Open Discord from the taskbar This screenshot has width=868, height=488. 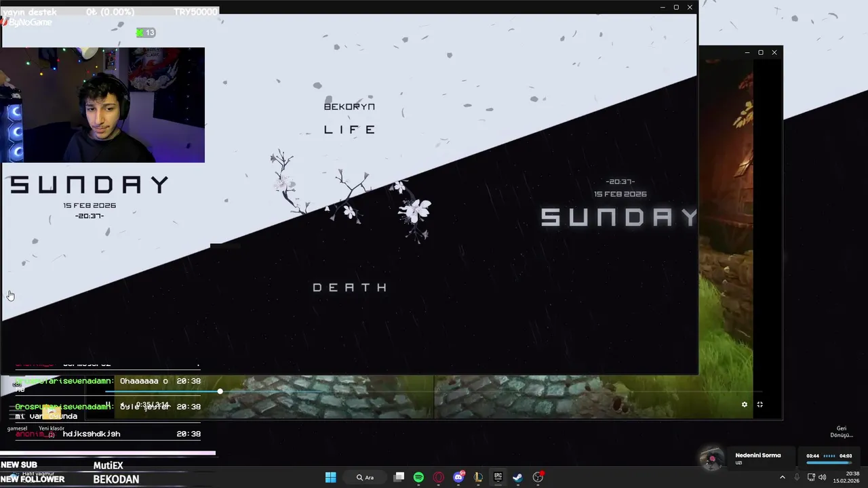(458, 477)
